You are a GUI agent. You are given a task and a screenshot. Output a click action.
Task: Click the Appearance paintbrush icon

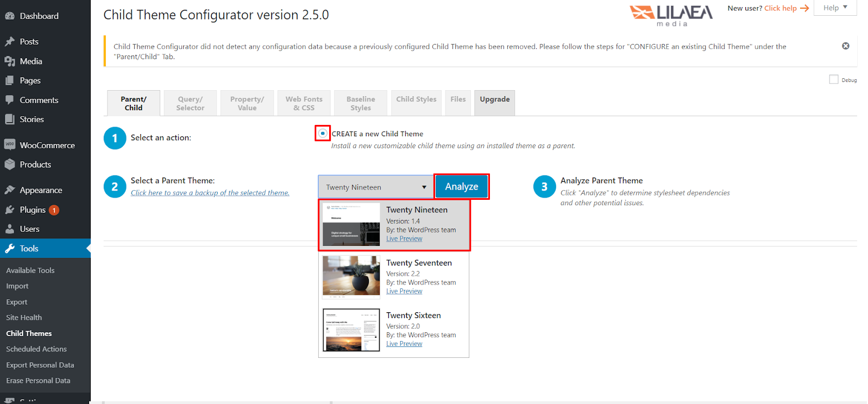click(10, 190)
